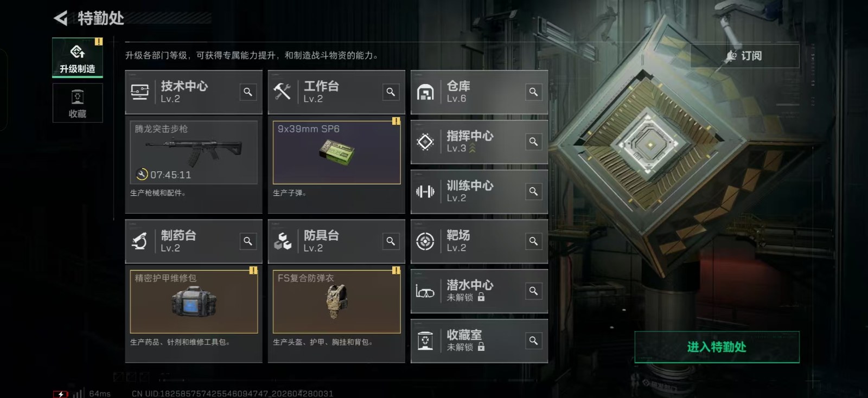This screenshot has width=868, height=398.
Task: Inspect 靶场 with its magnifier icon
Action: [534, 241]
